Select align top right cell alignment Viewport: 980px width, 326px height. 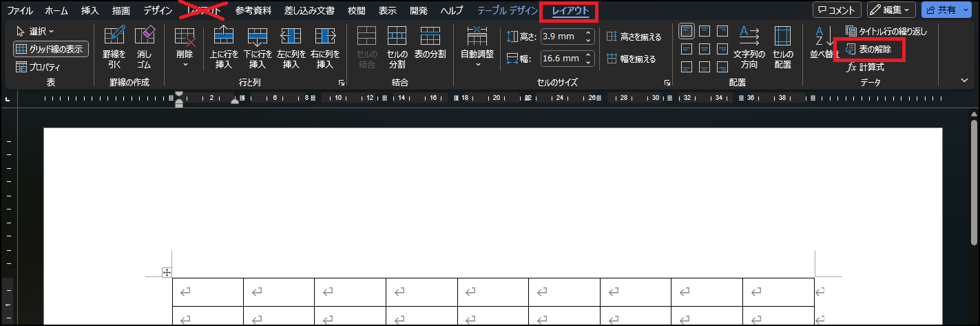tap(722, 31)
